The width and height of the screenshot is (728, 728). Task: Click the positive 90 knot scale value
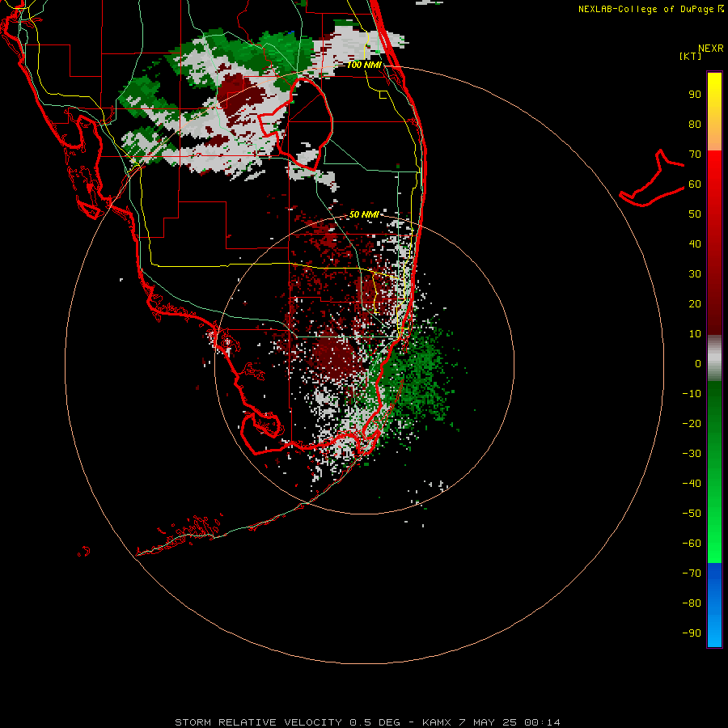695,95
